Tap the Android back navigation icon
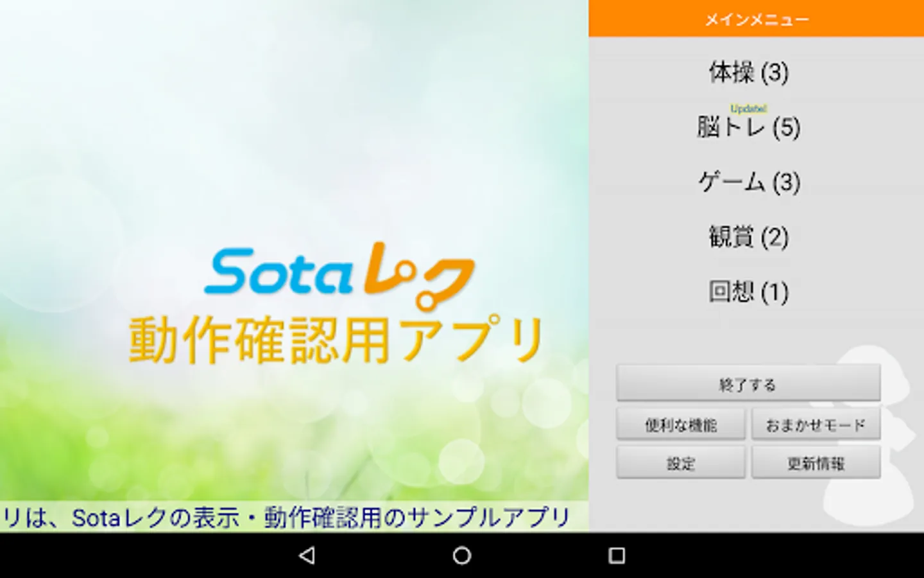924x578 pixels. point(307,556)
